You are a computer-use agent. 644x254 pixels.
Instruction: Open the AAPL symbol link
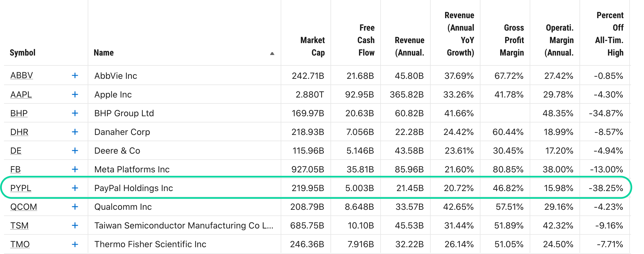21,94
